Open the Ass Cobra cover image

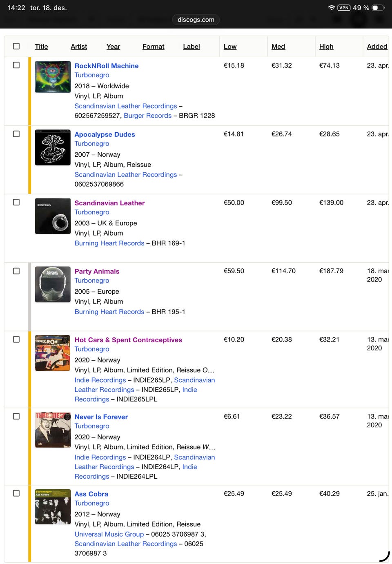[53, 506]
